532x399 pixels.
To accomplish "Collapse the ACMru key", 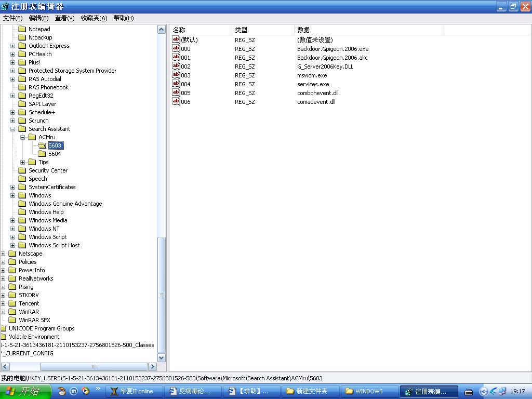I will [x=22, y=137].
